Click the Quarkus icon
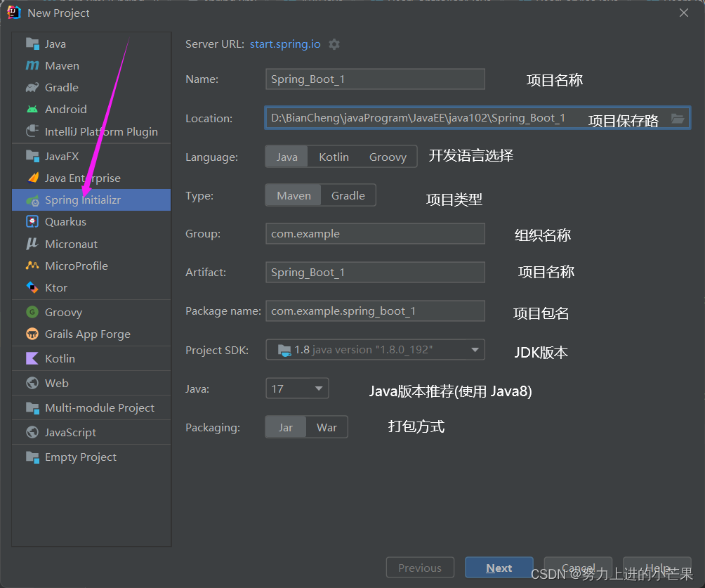 pyautogui.click(x=32, y=221)
